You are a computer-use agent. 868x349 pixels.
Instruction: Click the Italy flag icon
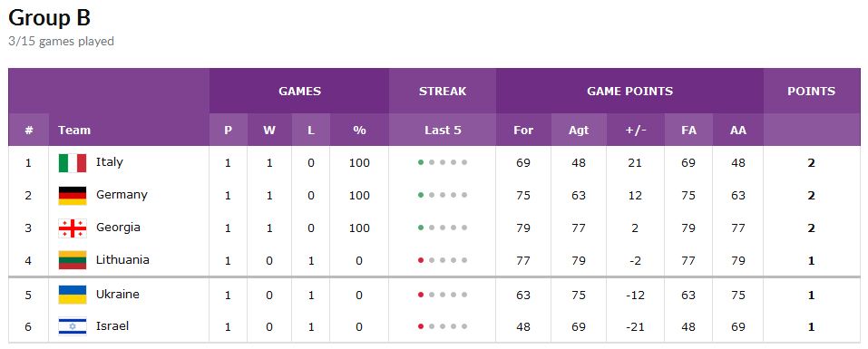73,163
